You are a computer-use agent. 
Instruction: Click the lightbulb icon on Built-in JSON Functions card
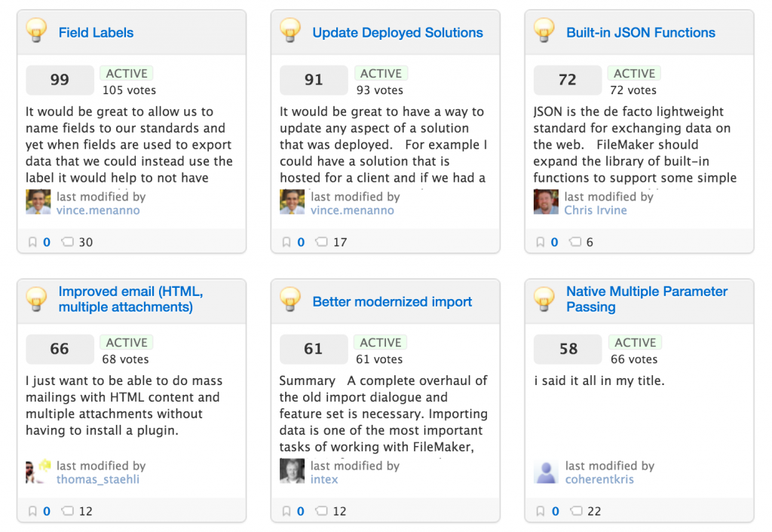[x=543, y=32]
